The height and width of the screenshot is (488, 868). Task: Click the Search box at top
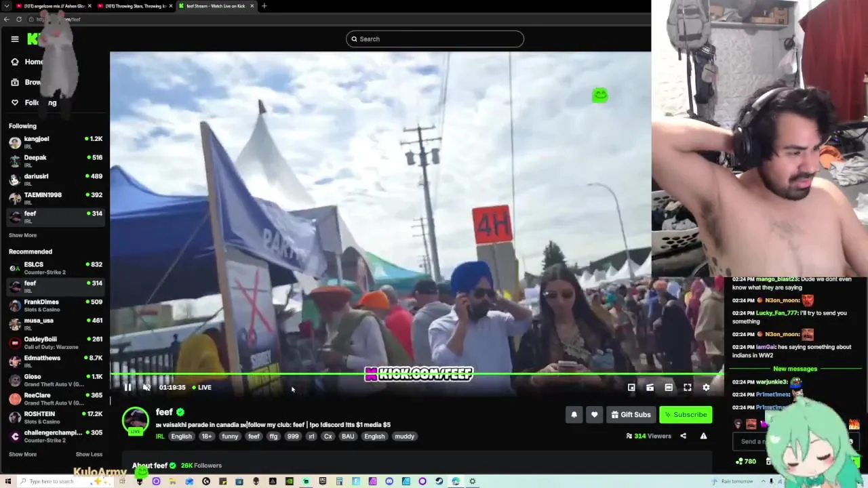(435, 39)
